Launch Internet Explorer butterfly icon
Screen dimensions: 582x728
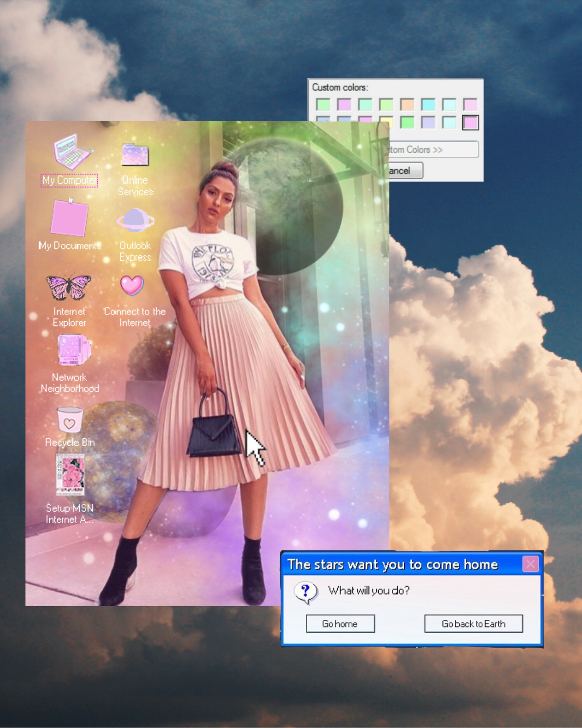[x=69, y=287]
